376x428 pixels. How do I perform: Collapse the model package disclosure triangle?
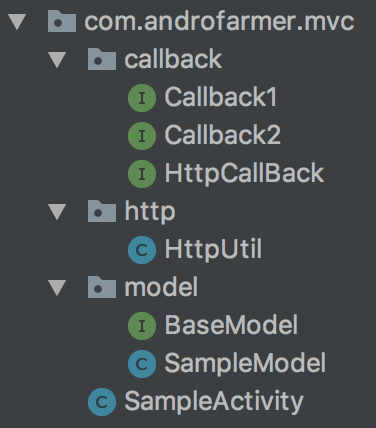point(57,288)
